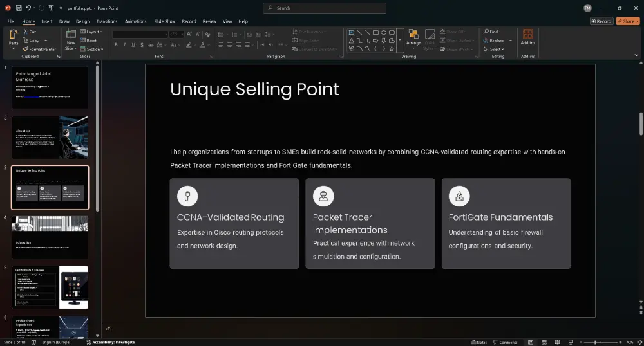644x346 pixels.
Task: Expand the shapes gallery More arrow
Action: [x=400, y=41]
